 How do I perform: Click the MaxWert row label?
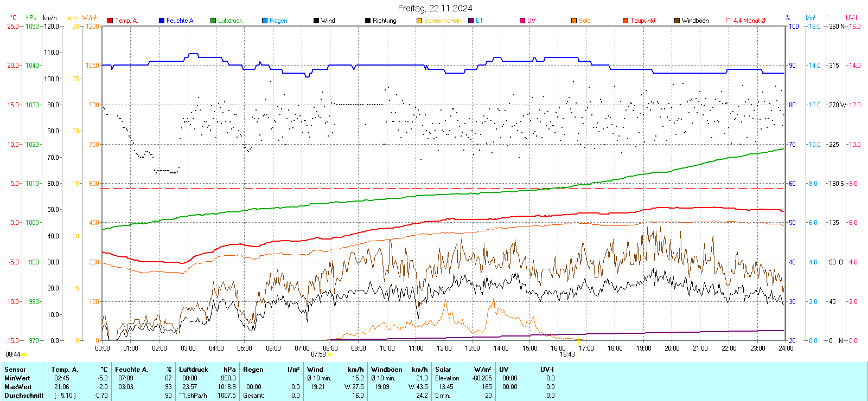pos(18,387)
